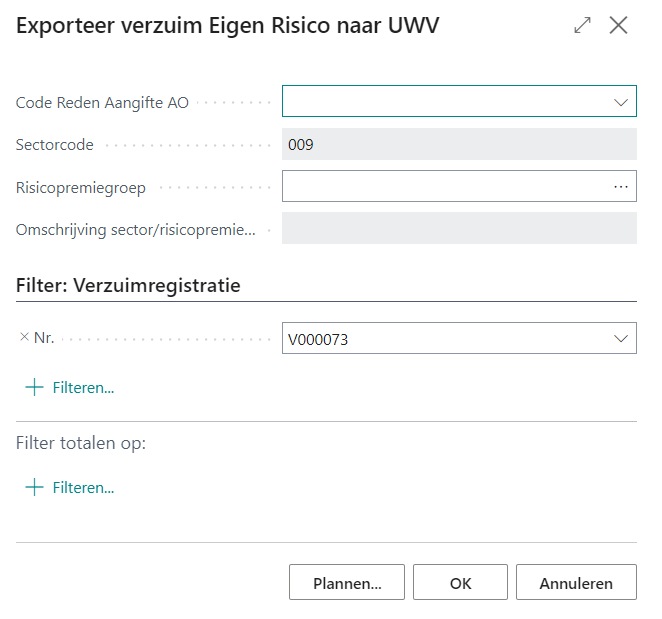The image size is (662, 619).
Task: Add a filter under Filter totalen op
Action: coord(70,488)
